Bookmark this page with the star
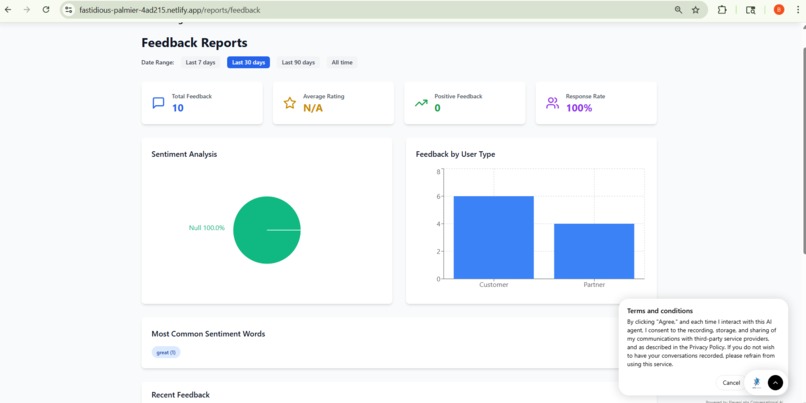Image resolution: width=806 pixels, height=403 pixels. click(695, 10)
